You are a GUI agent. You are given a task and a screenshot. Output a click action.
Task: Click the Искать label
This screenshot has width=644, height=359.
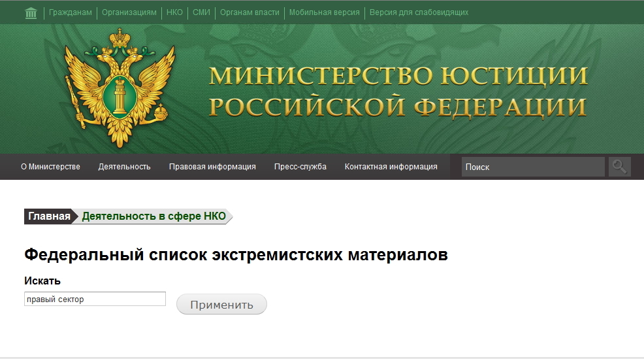[x=42, y=281]
